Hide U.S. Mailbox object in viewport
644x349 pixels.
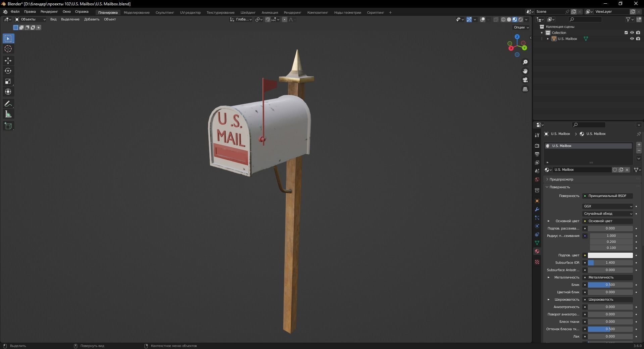point(632,39)
